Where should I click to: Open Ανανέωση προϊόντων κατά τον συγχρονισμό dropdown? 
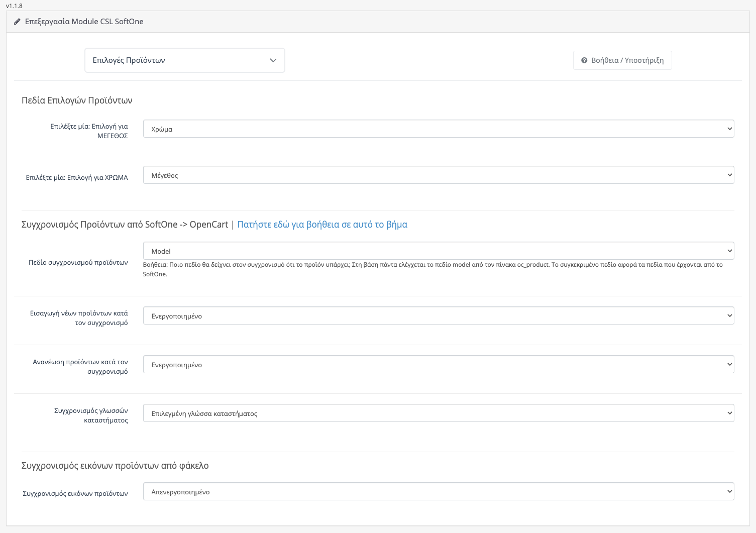pyautogui.click(x=439, y=364)
